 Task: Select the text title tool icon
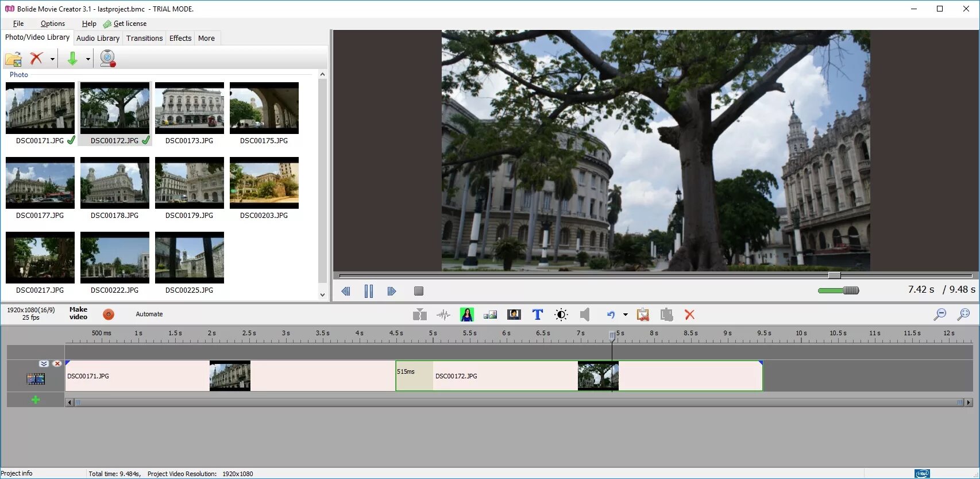[537, 315]
